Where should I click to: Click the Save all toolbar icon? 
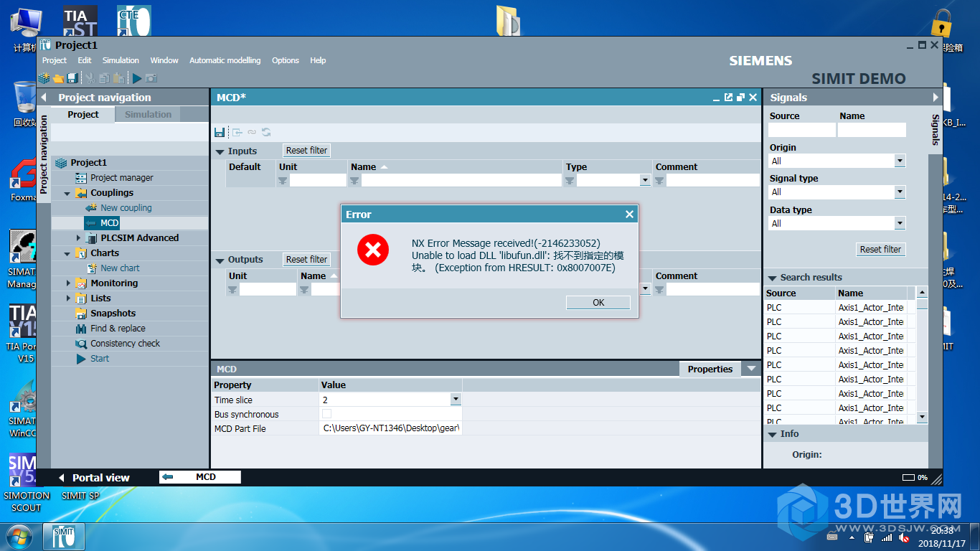pyautogui.click(x=72, y=78)
